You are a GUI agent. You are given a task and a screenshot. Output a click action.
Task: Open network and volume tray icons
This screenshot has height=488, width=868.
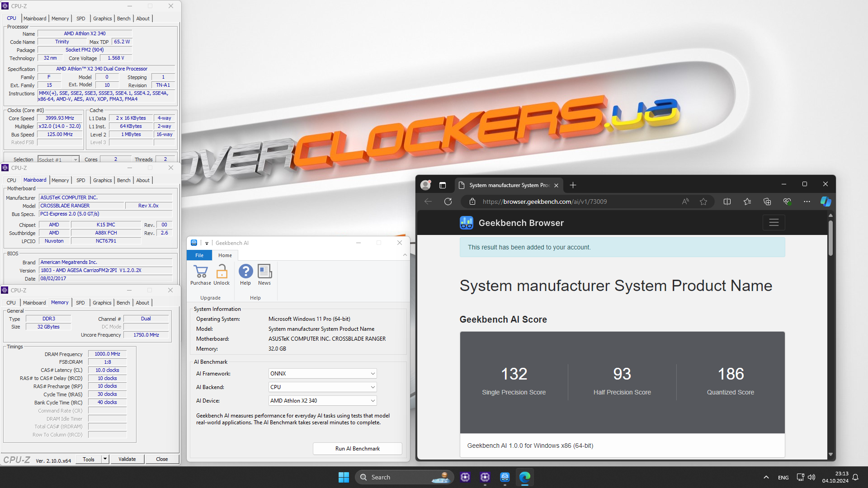pyautogui.click(x=806, y=477)
